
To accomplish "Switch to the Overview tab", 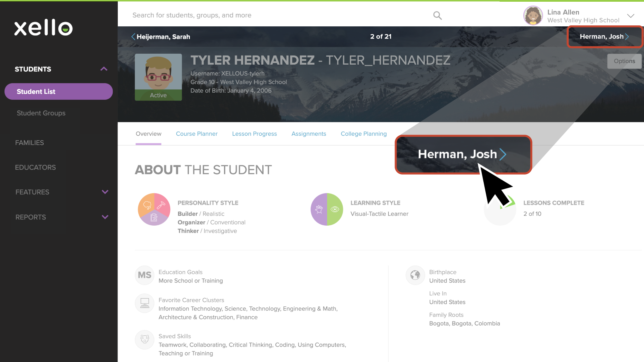I will tap(148, 134).
